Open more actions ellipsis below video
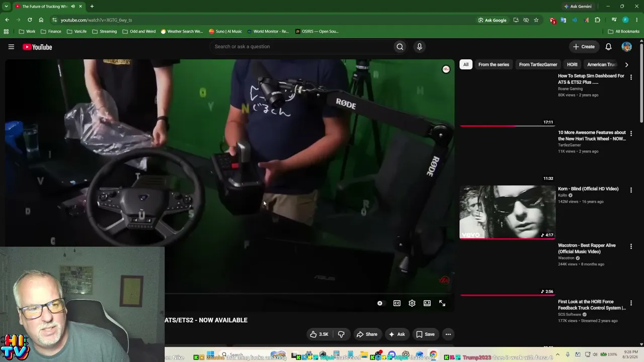This screenshot has width=644, height=362. tap(448, 334)
